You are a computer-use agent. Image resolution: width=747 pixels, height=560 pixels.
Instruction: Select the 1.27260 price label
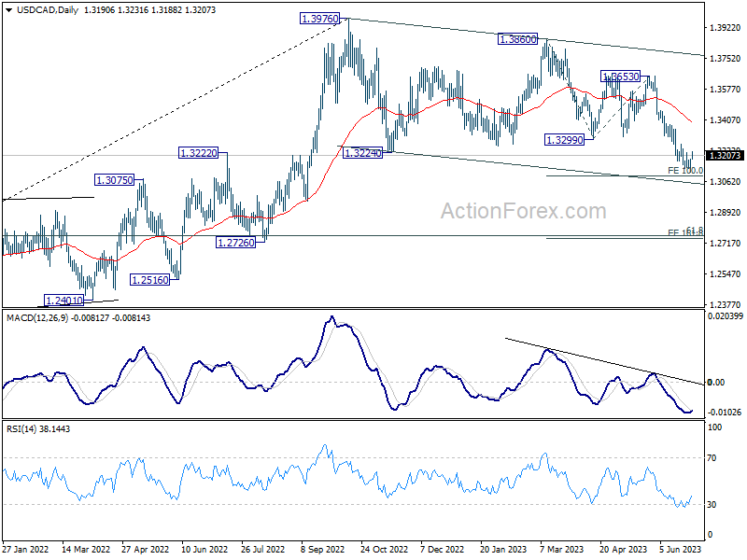[235, 243]
